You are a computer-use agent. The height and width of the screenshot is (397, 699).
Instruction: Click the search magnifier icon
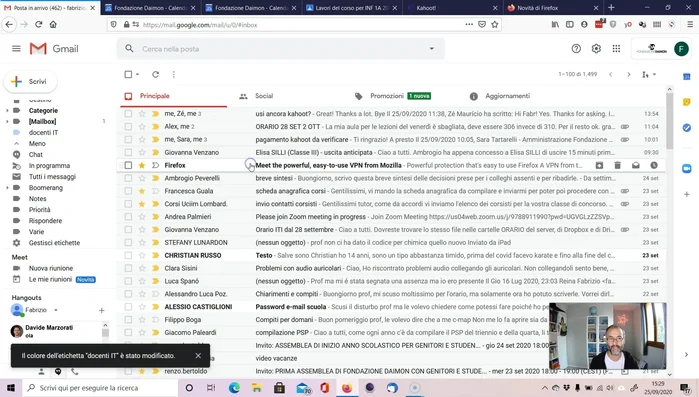129,49
